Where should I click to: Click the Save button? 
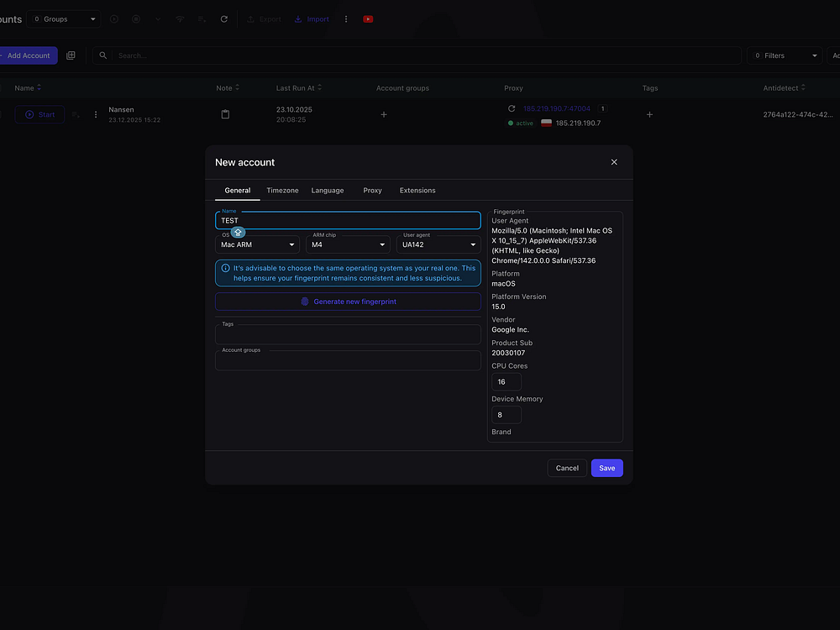[606, 468]
